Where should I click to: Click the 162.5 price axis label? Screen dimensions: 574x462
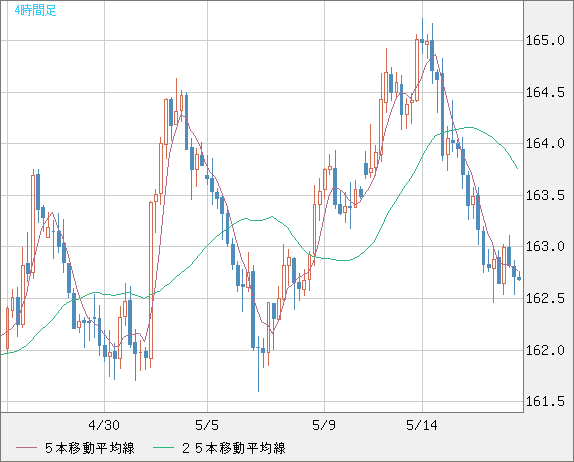[545, 298]
